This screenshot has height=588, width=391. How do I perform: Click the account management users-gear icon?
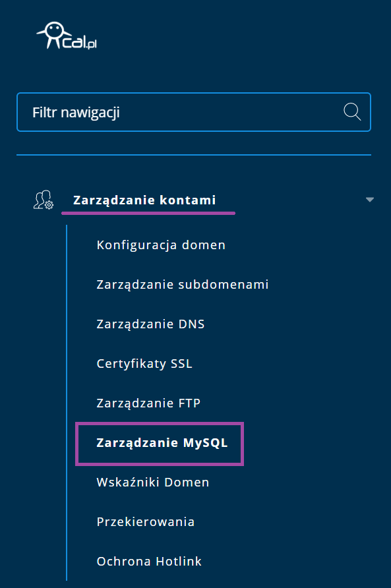(43, 200)
